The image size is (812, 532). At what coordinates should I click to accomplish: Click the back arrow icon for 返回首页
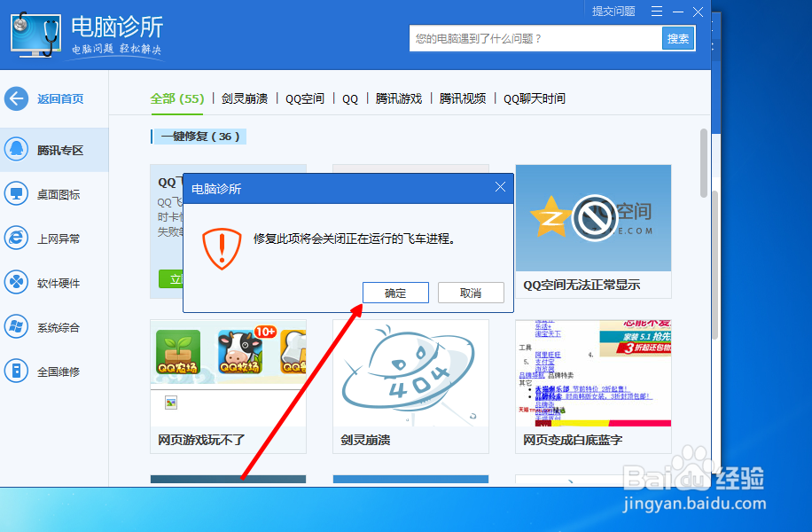pyautogui.click(x=17, y=98)
